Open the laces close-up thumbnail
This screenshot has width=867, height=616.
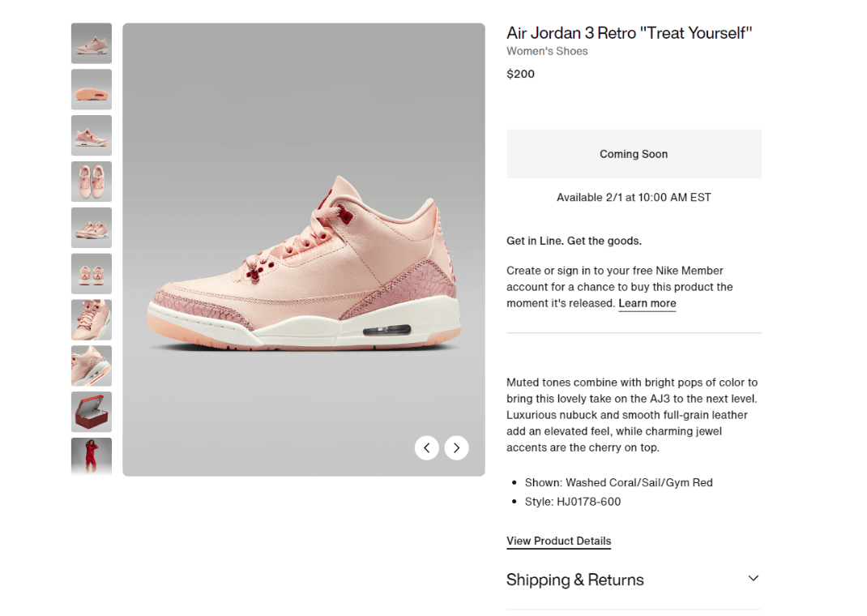pos(92,320)
